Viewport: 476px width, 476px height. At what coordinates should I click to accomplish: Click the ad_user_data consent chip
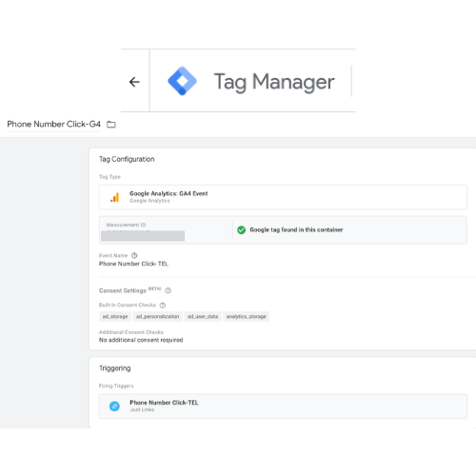pyautogui.click(x=203, y=316)
